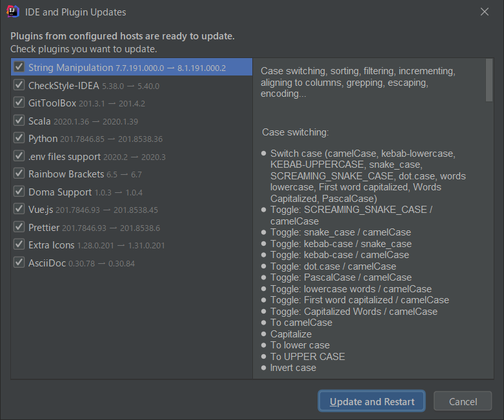Click the 'To camelCase' list entry

[301, 323]
